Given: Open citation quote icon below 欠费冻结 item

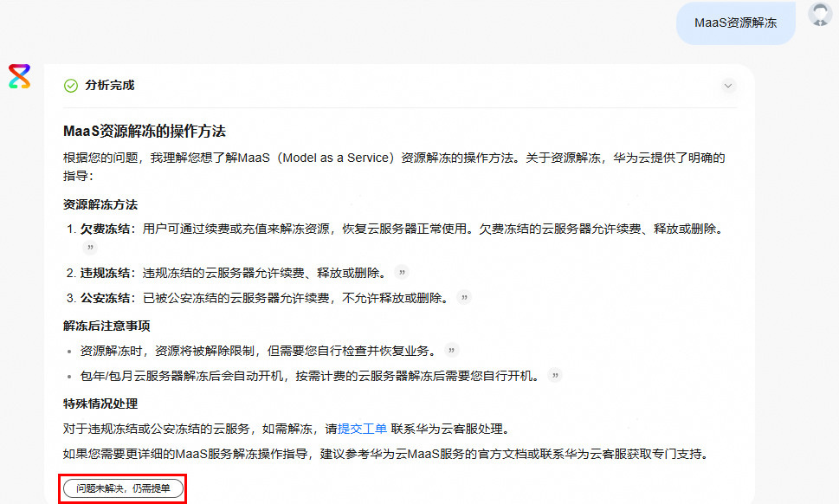Looking at the screenshot, I should coord(89,248).
